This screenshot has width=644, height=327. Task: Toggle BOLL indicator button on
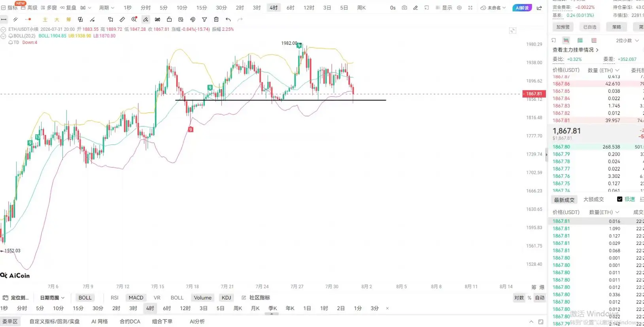(x=85, y=298)
